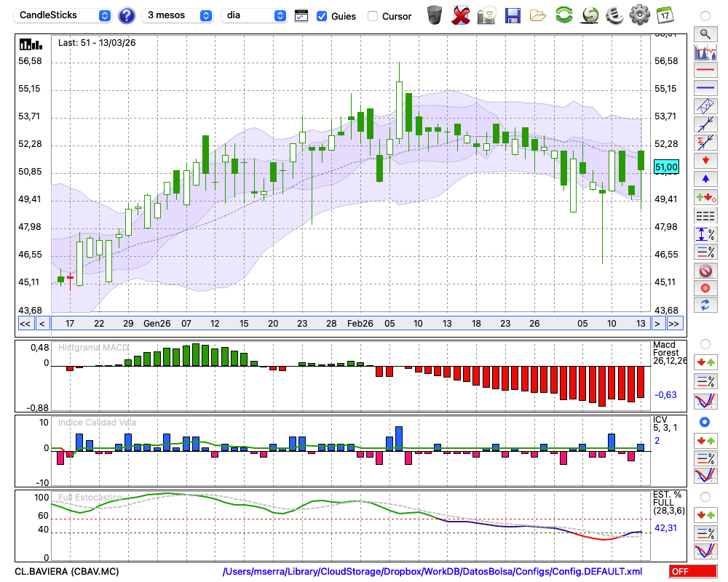Click the green plus red arrow tool
Viewport: 728px width, 582px height.
(x=705, y=197)
